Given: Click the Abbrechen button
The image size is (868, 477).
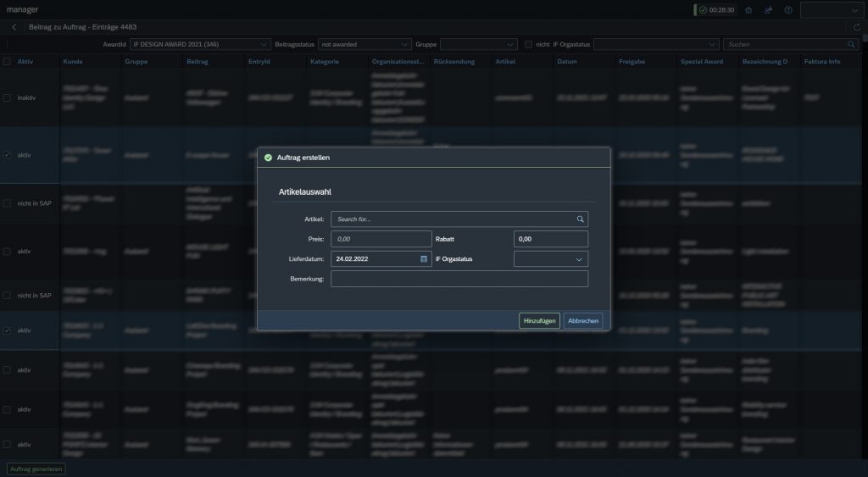Looking at the screenshot, I should [583, 320].
